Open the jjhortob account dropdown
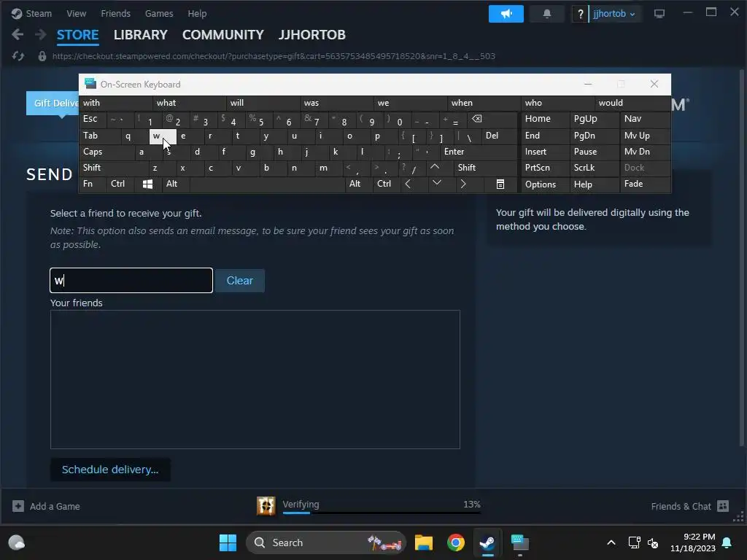Viewport: 747px width, 560px height. point(614,14)
